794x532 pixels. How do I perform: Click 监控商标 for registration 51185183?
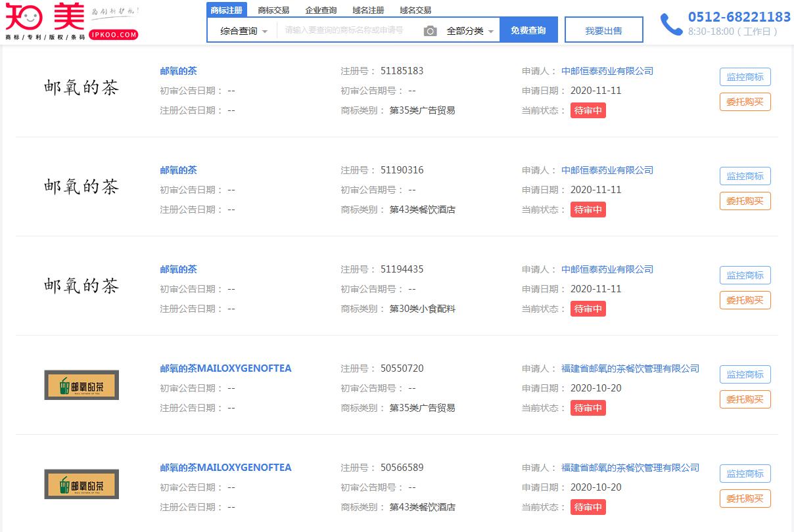pos(745,77)
